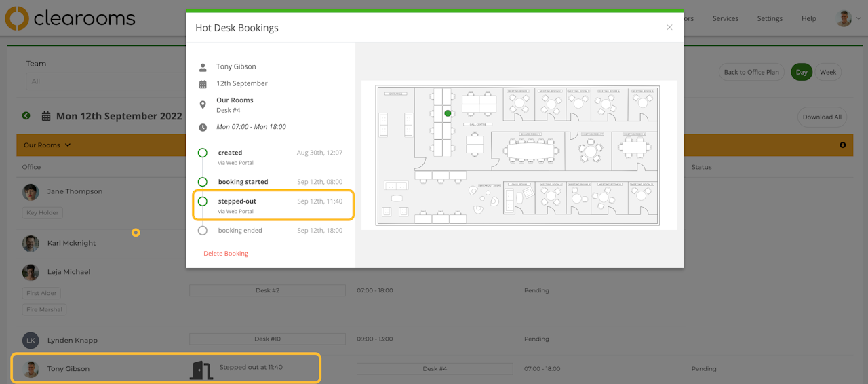868x384 pixels.
Task: Click the Office column header
Action: [x=31, y=167]
